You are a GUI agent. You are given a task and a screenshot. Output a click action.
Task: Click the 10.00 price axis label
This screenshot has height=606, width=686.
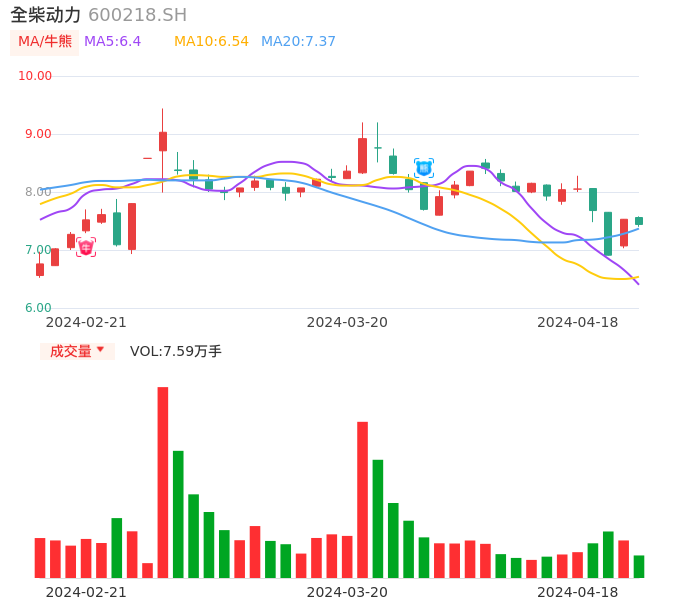point(36,76)
